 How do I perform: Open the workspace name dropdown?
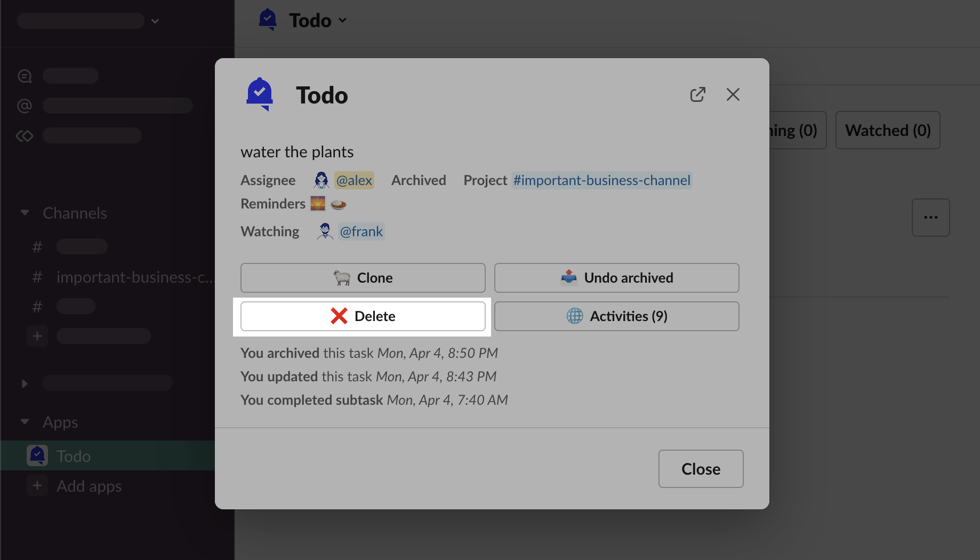click(x=155, y=21)
